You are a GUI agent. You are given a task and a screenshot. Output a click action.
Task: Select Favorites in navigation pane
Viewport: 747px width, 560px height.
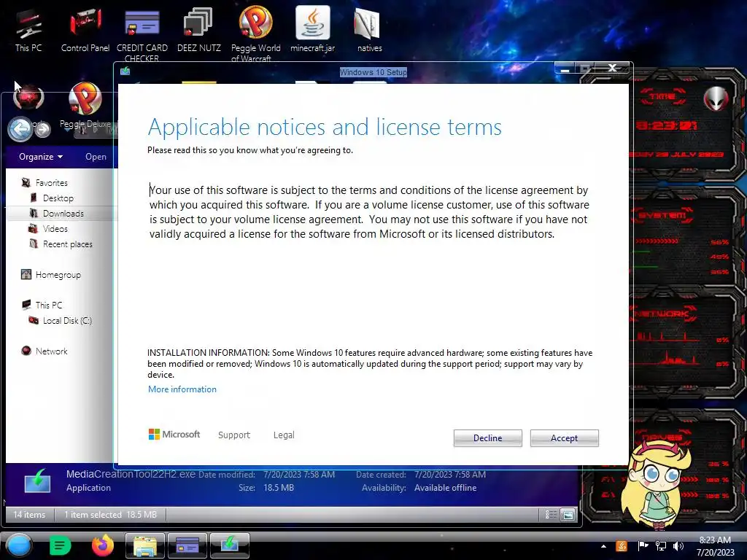[52, 183]
